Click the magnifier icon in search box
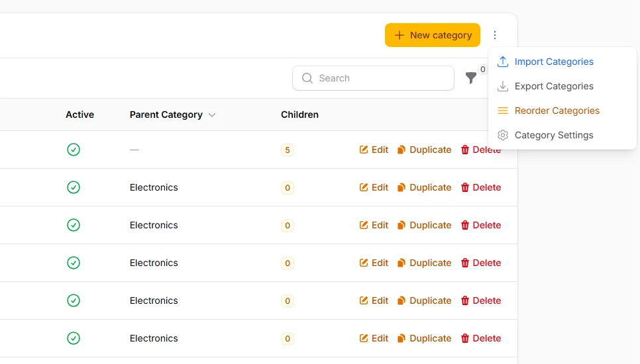Image resolution: width=640 pixels, height=364 pixels. [307, 78]
